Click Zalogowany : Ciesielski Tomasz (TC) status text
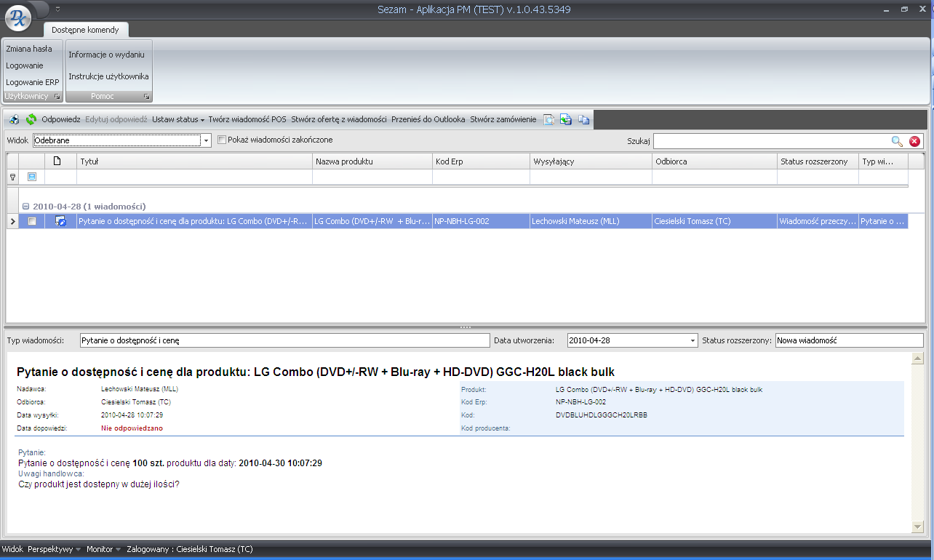The width and height of the screenshot is (934, 560). click(190, 549)
